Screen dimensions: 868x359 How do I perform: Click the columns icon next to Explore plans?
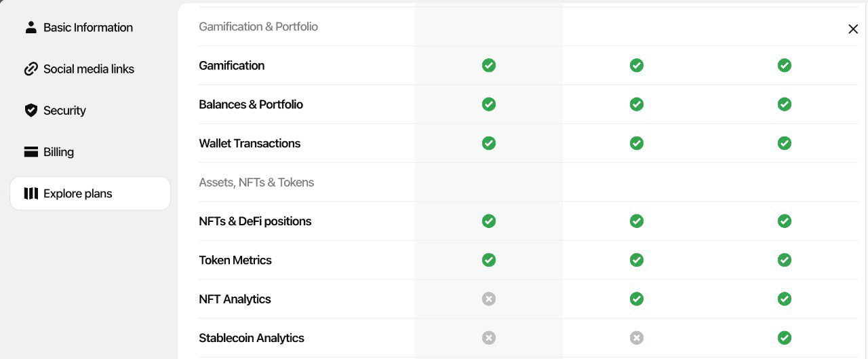[x=31, y=193]
